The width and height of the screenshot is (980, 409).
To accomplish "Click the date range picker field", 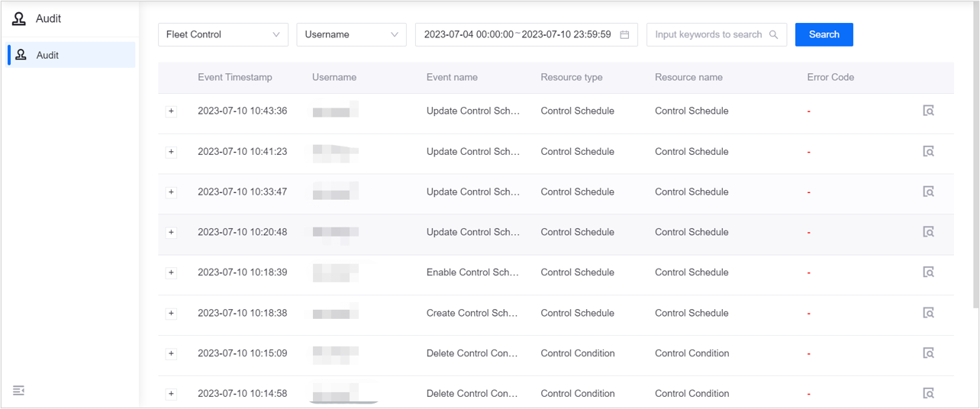I will (x=517, y=34).
